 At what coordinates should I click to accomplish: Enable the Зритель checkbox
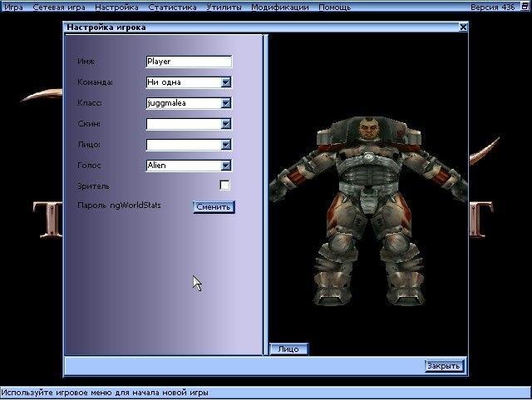pyautogui.click(x=224, y=186)
